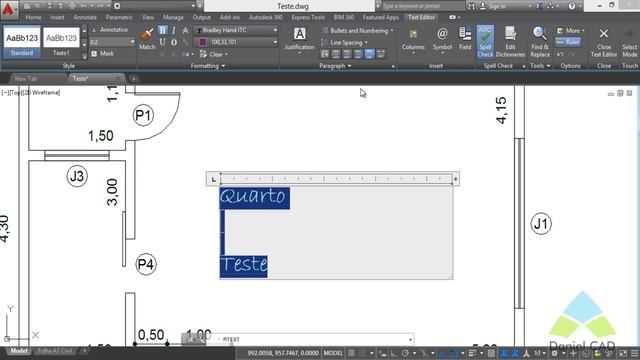
Task: Open Edit Dictionaries
Action: pos(510,41)
